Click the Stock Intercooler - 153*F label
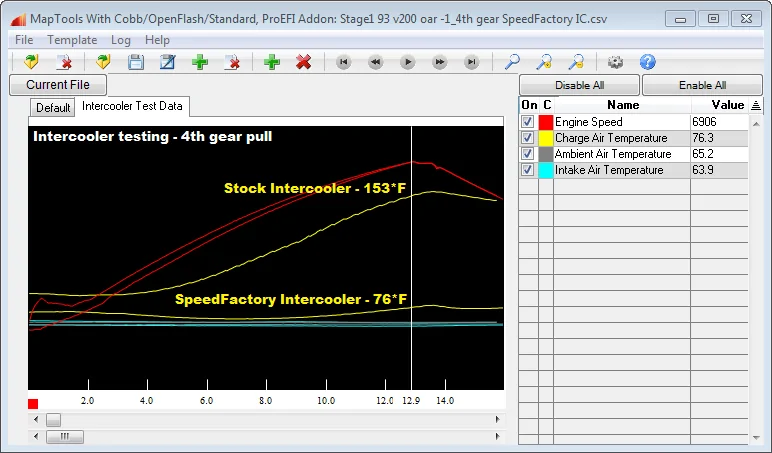Screen dimensions: 772x453 pyautogui.click(x=315, y=188)
